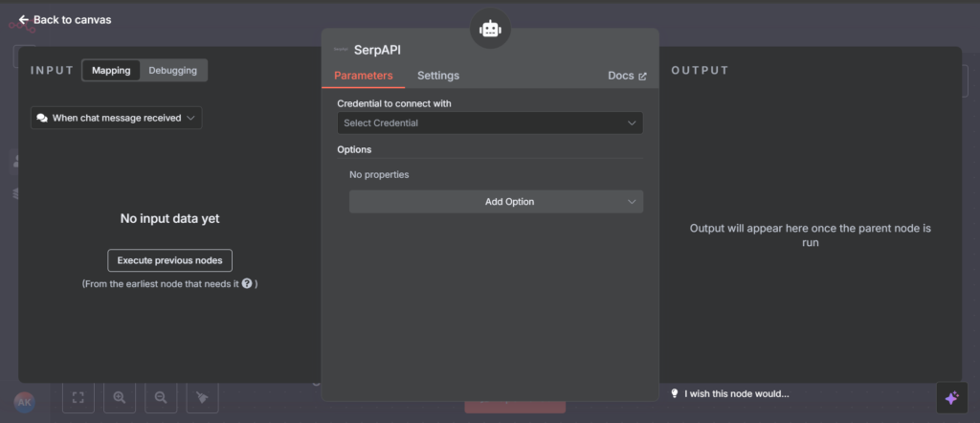Click the No input data yet message
Viewport: 980px width, 423px height.
pos(170,219)
